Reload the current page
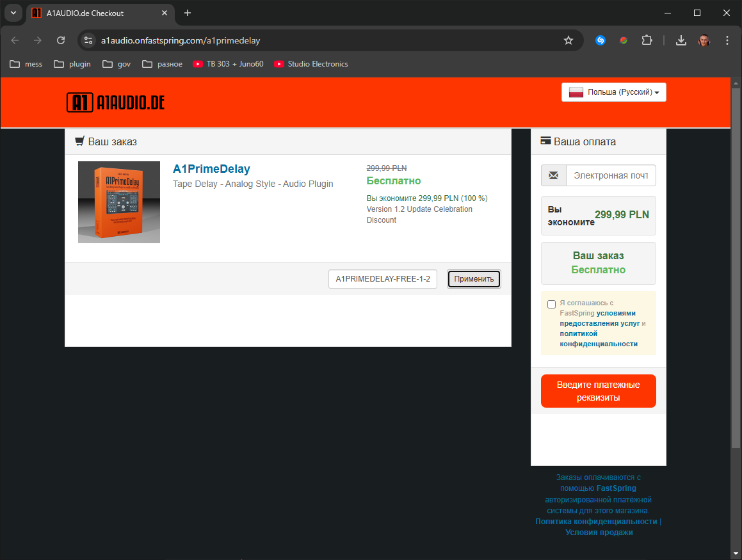This screenshot has height=560, width=742. pyautogui.click(x=61, y=40)
